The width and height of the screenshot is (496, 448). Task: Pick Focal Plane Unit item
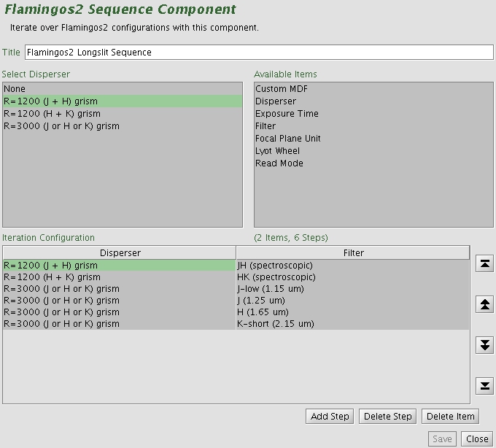pyautogui.click(x=373, y=138)
